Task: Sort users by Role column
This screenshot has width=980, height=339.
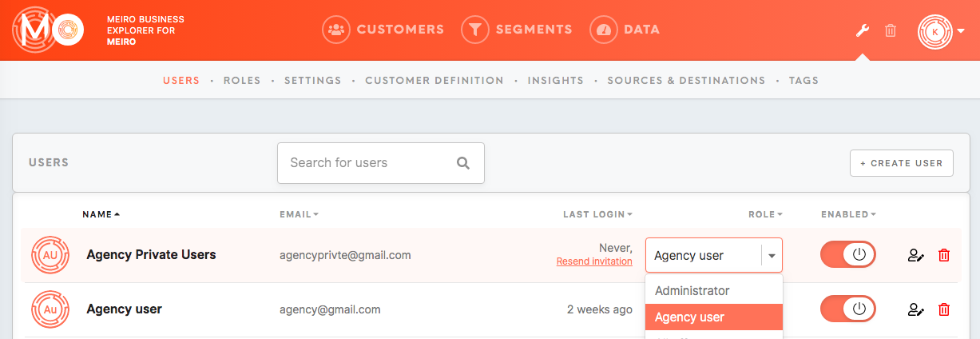Action: [x=765, y=214]
